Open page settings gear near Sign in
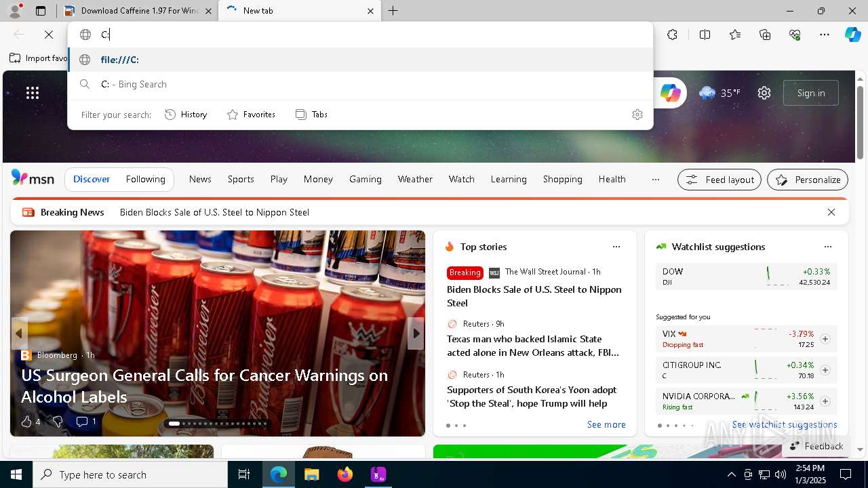The image size is (868, 488). 764,93
